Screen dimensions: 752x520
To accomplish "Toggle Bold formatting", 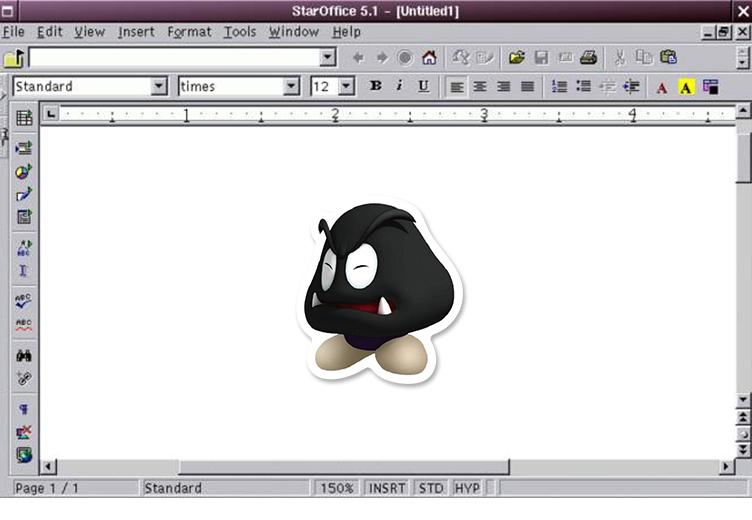I will 376,86.
